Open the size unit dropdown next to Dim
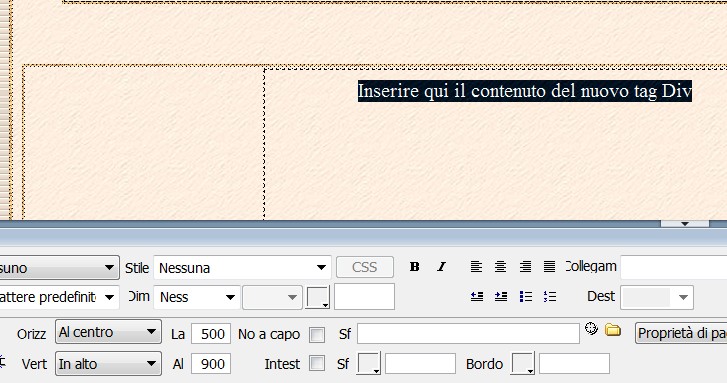This screenshot has width=727, height=383. 272,297
